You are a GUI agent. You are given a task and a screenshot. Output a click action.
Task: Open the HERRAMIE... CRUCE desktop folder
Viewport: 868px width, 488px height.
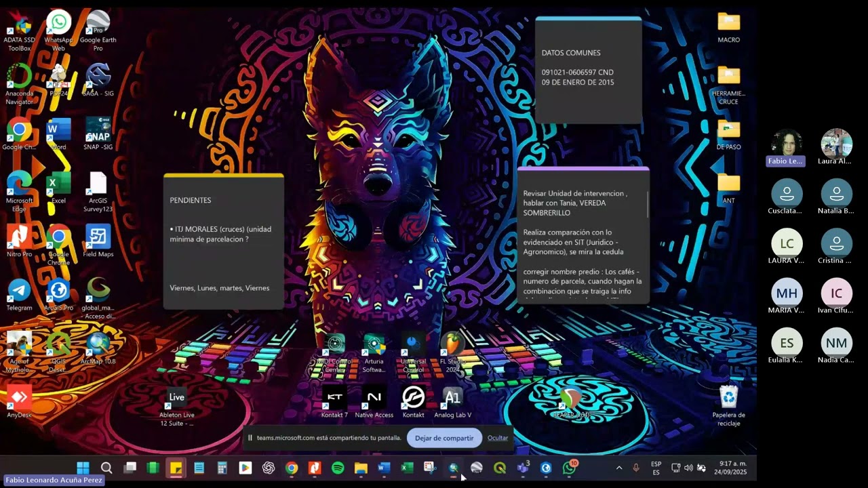pos(729,85)
